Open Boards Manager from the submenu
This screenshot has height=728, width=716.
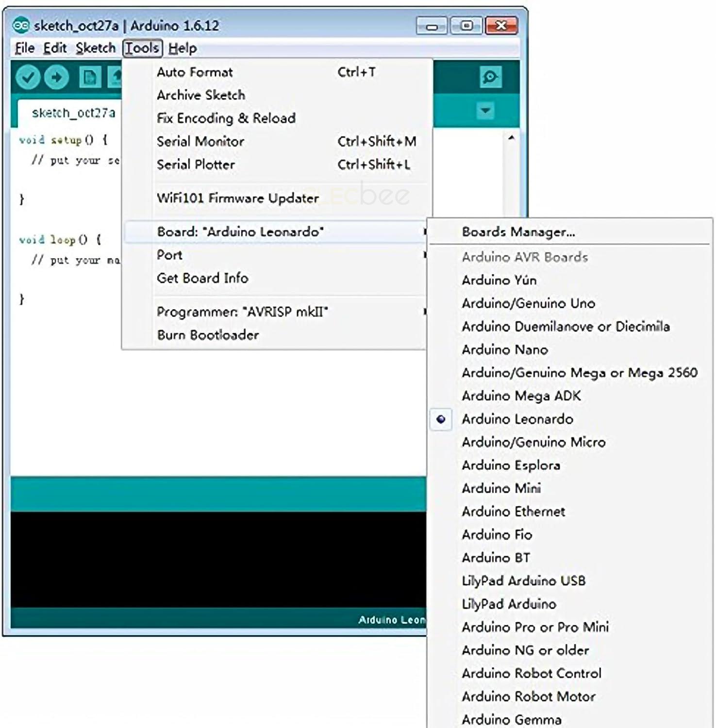[x=518, y=232]
